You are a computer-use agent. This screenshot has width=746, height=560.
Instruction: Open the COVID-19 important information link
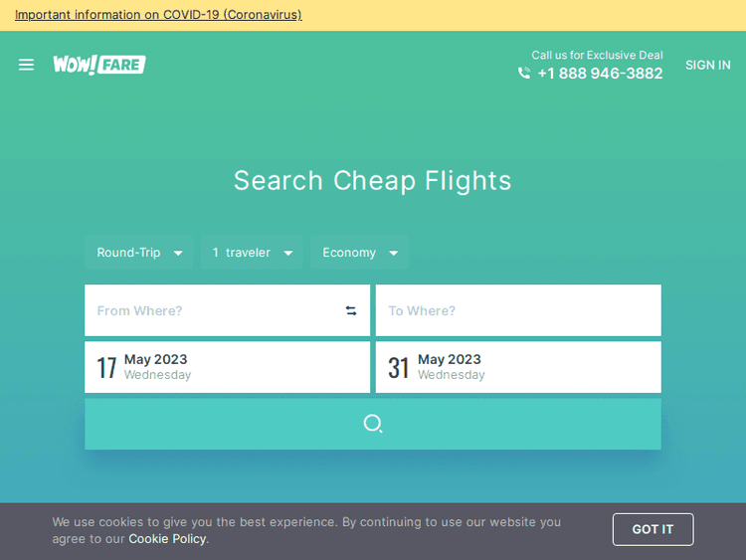coord(158,15)
